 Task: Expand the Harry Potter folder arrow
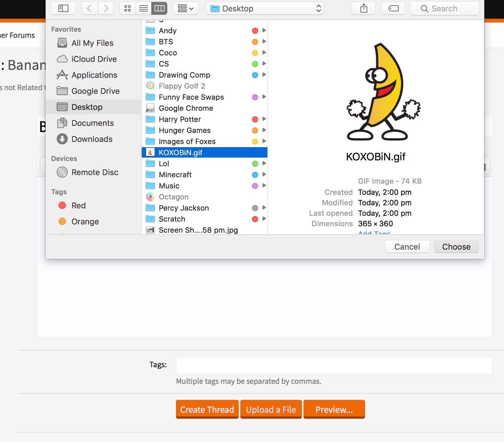(x=264, y=119)
